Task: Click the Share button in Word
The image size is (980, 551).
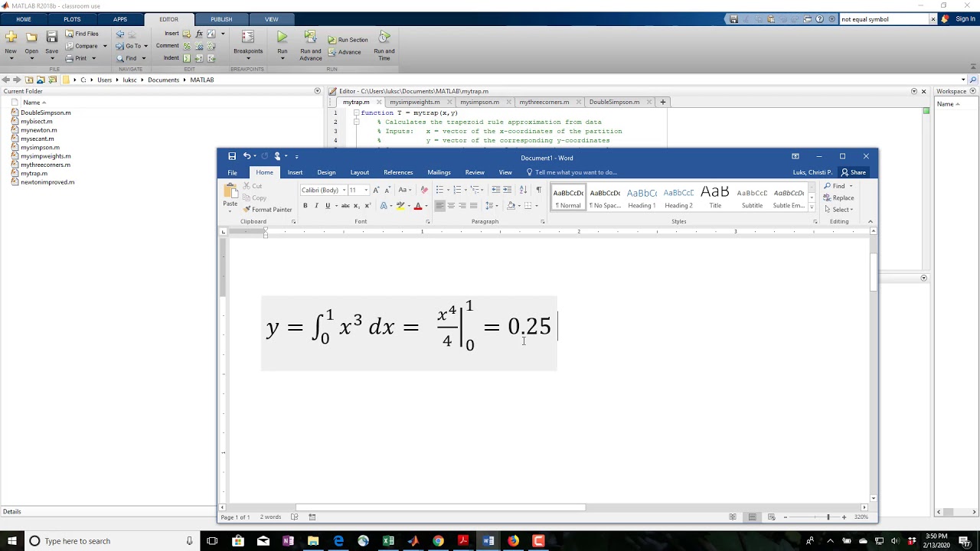Action: tap(854, 172)
